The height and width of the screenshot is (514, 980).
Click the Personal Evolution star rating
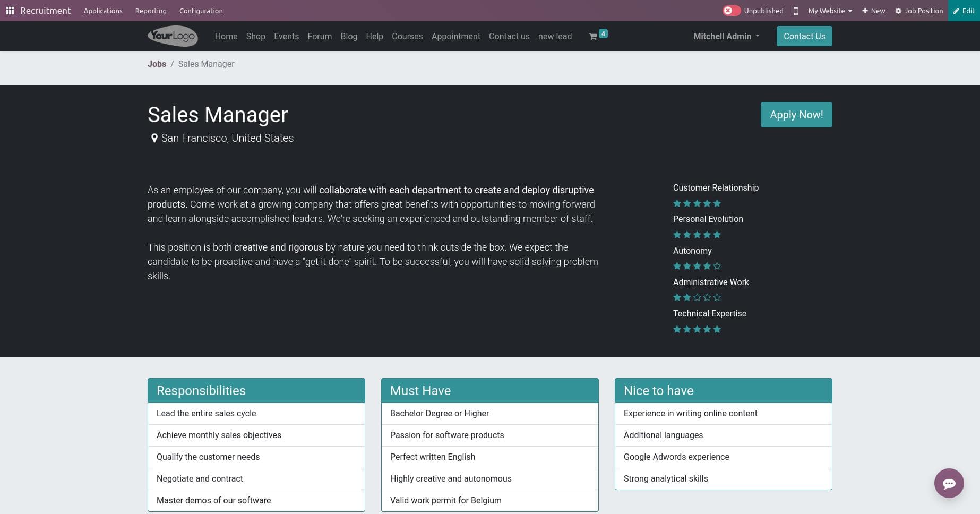(x=697, y=235)
